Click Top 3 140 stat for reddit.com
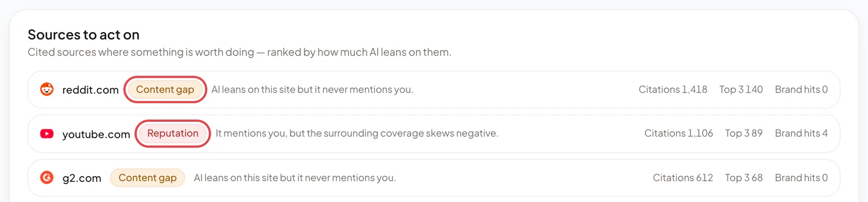 (741, 89)
